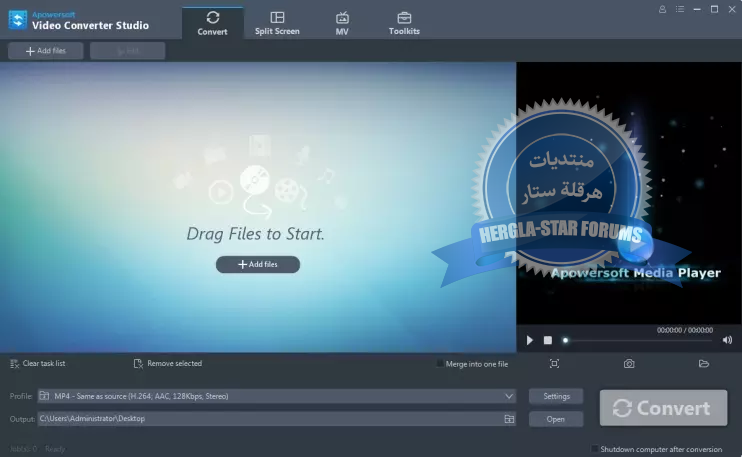
Task: Stop media player playback
Action: click(548, 340)
